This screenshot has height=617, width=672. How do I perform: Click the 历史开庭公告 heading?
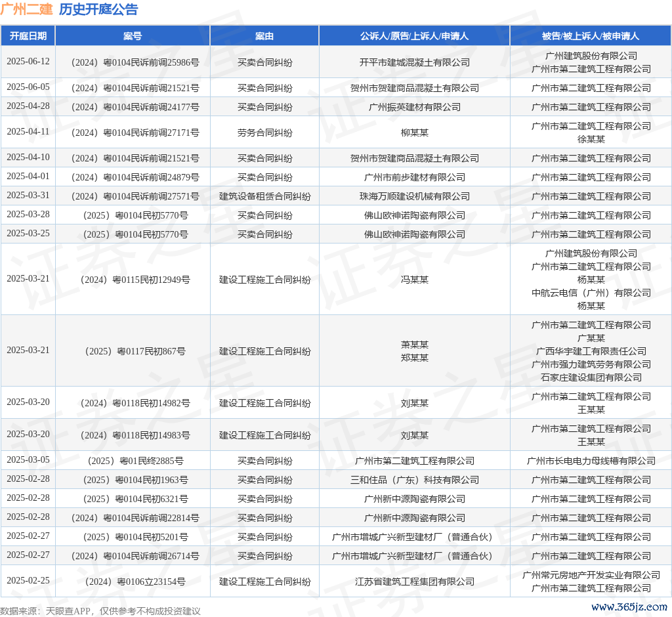[98, 9]
